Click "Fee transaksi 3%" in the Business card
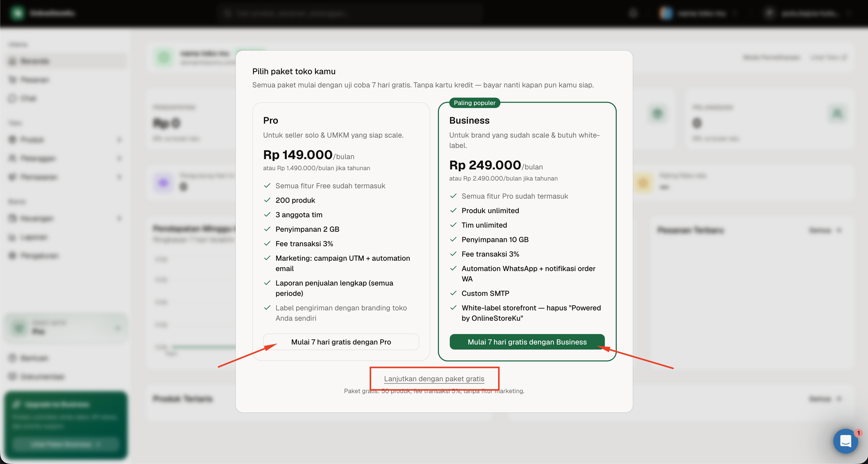The width and height of the screenshot is (868, 464). click(490, 254)
